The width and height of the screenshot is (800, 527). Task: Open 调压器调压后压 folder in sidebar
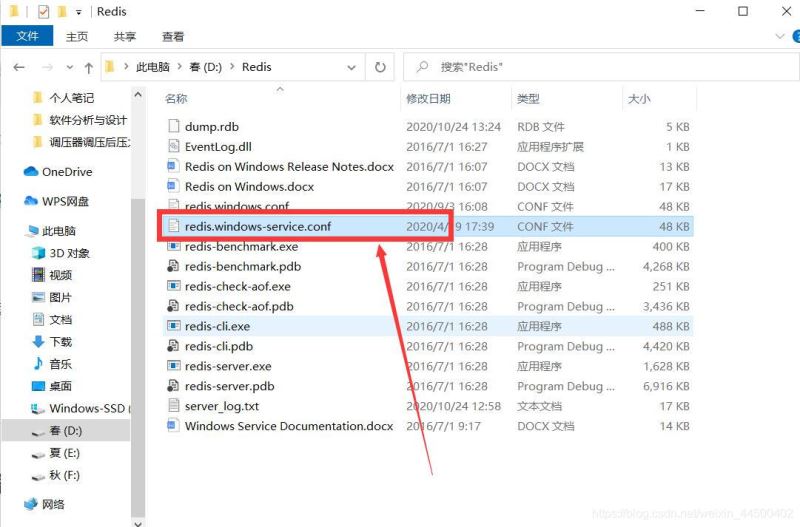tap(89, 142)
